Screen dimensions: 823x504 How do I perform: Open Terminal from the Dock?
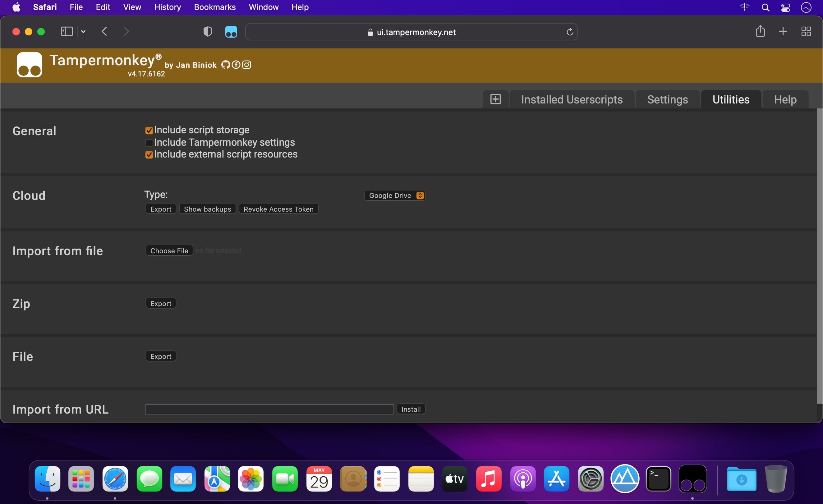(x=658, y=479)
